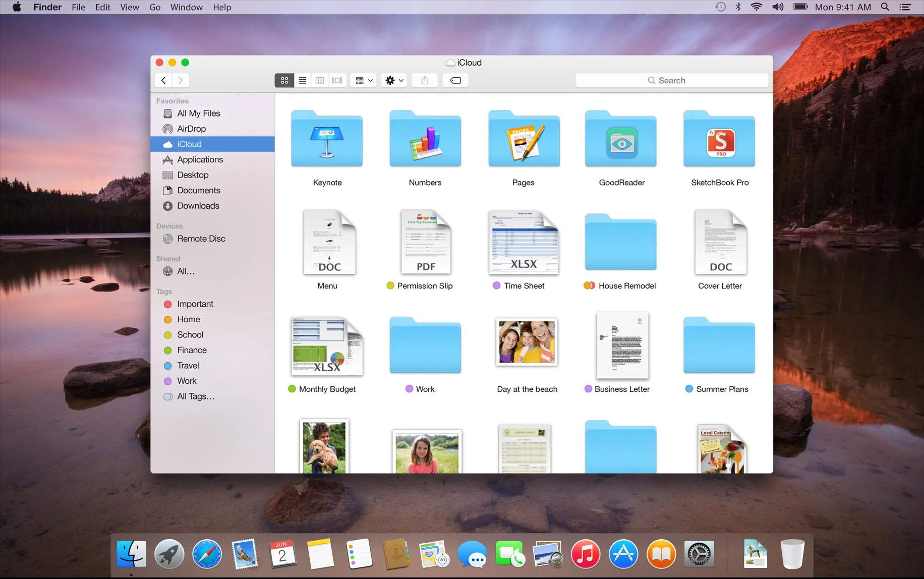Image resolution: width=924 pixels, height=579 pixels.
Task: Open AirDrop from the sidebar
Action: pos(192,129)
